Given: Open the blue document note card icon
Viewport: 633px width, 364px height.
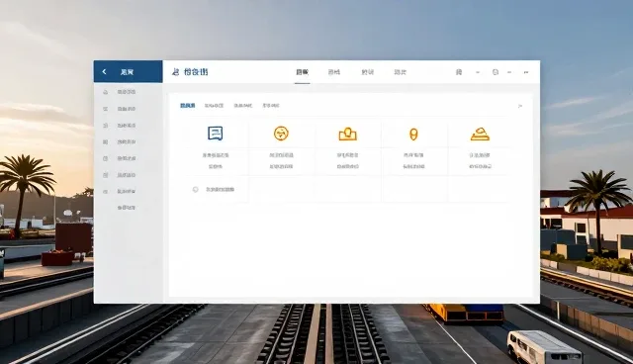Looking at the screenshot, I should [x=216, y=134].
